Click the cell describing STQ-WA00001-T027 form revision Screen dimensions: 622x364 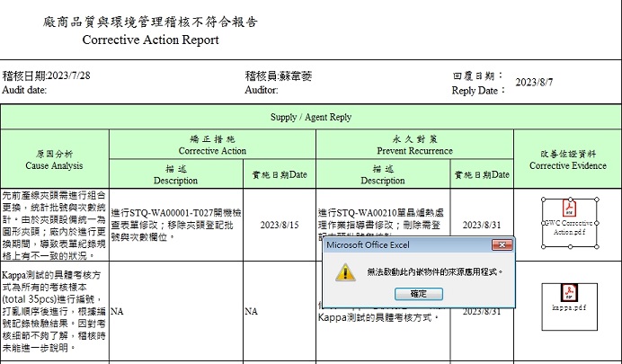pyautogui.click(x=176, y=225)
